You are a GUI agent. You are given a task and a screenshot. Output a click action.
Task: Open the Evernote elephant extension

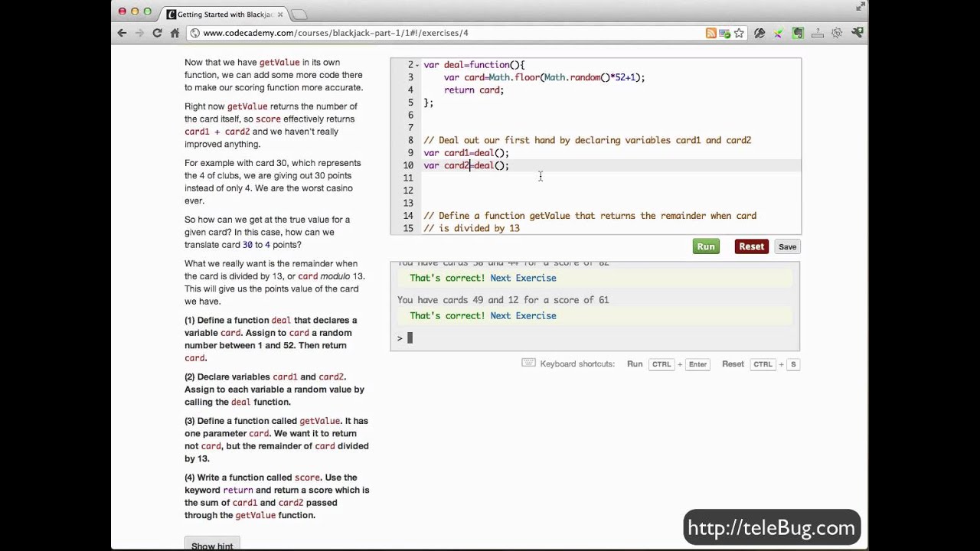[798, 33]
